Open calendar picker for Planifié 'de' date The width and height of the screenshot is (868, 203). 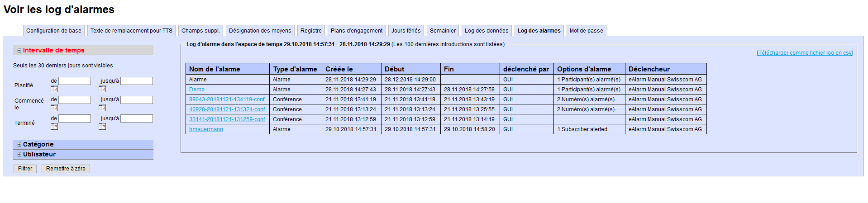click(54, 89)
